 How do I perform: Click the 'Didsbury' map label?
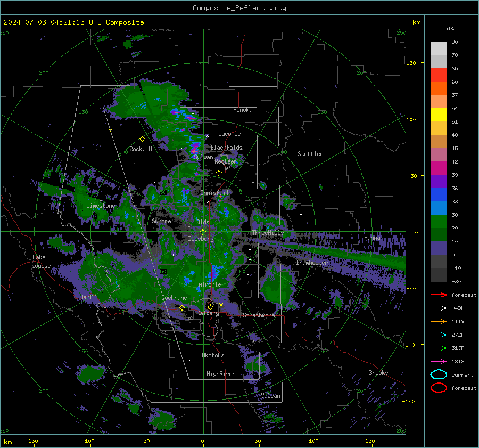[201, 239]
